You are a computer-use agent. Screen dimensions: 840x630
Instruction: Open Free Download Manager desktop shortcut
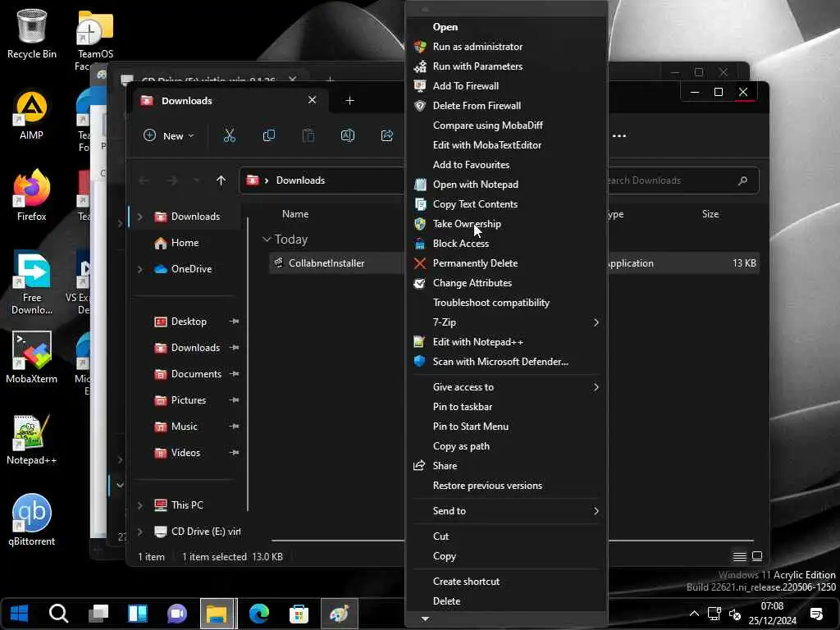[x=32, y=283]
